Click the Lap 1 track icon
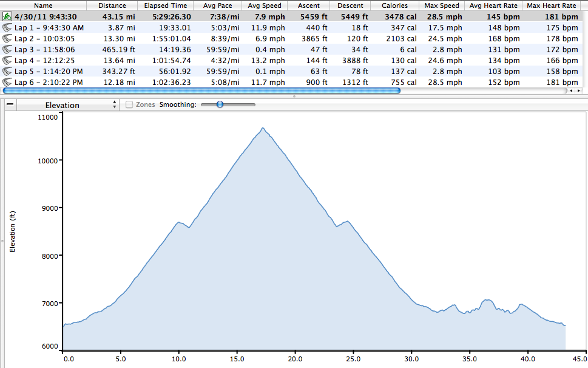The width and height of the screenshot is (588, 368). pyautogui.click(x=7, y=27)
